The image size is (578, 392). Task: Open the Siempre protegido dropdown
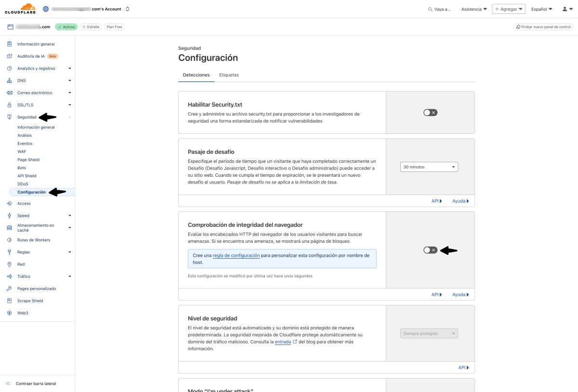pyautogui.click(x=429, y=333)
